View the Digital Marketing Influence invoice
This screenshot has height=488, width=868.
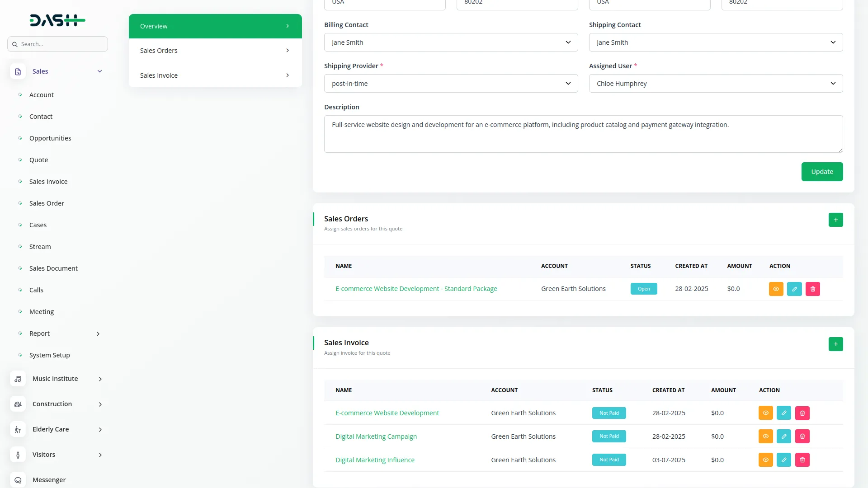(765, 460)
